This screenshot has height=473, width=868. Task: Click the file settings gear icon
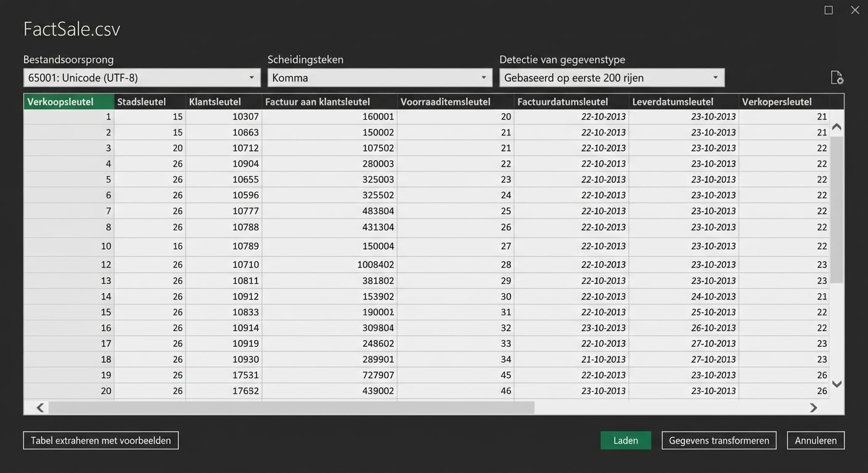pos(837,77)
